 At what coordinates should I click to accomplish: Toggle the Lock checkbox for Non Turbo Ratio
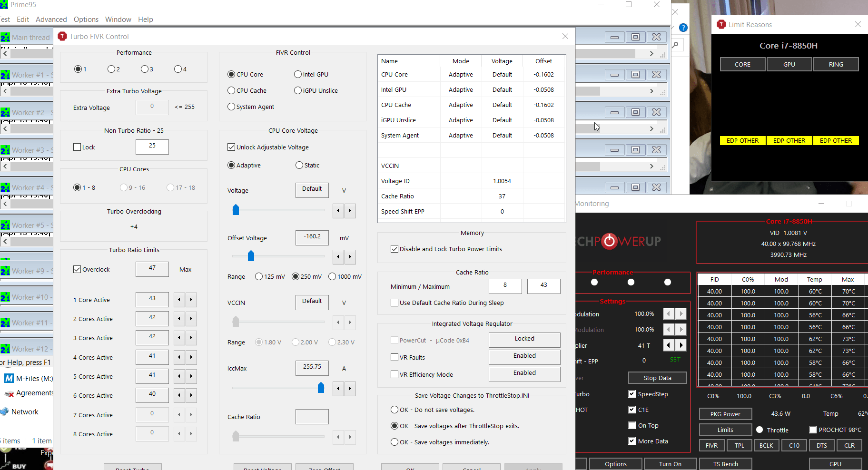coord(77,147)
